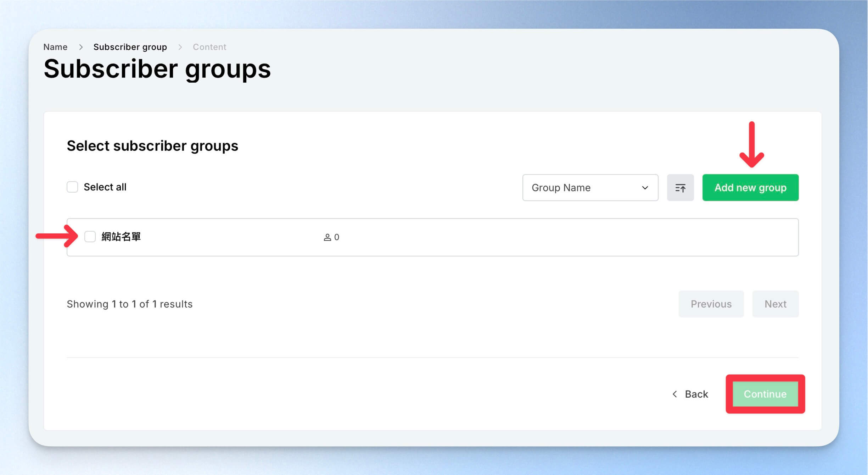This screenshot has height=475, width=868.
Task: Go back with the Back link
Action: tap(690, 394)
